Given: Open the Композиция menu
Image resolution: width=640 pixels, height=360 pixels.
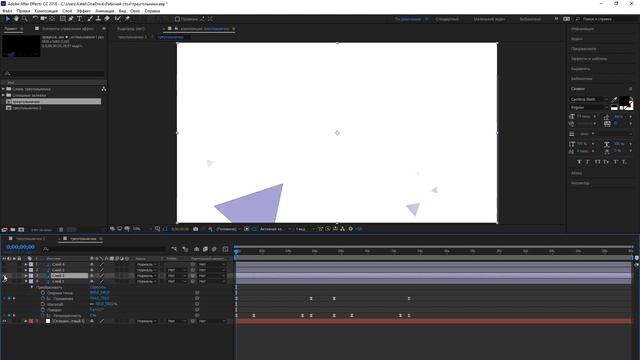Looking at the screenshot, I should click(46, 11).
